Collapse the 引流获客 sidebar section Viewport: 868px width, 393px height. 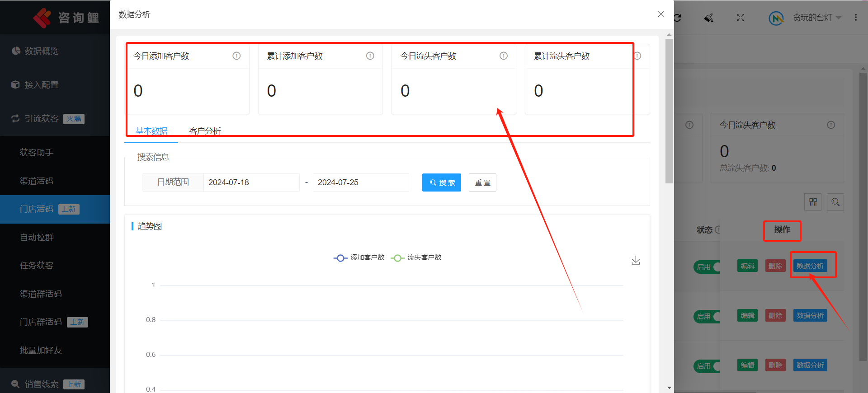click(55, 119)
